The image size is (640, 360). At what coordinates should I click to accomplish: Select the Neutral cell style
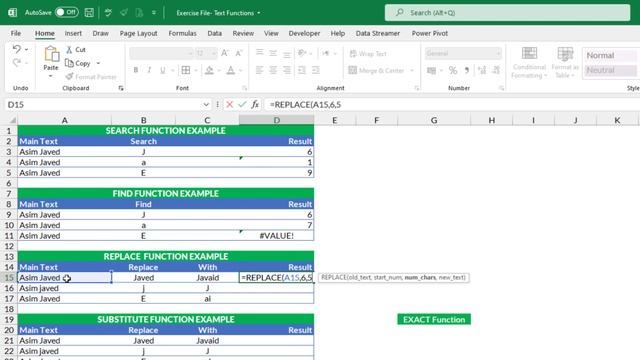(x=611, y=70)
